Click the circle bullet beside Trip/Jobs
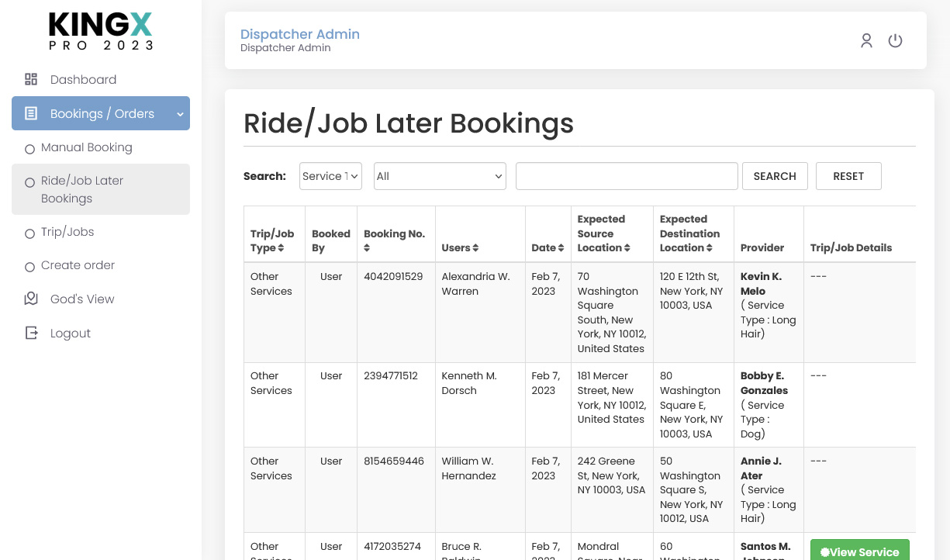 pos(29,233)
